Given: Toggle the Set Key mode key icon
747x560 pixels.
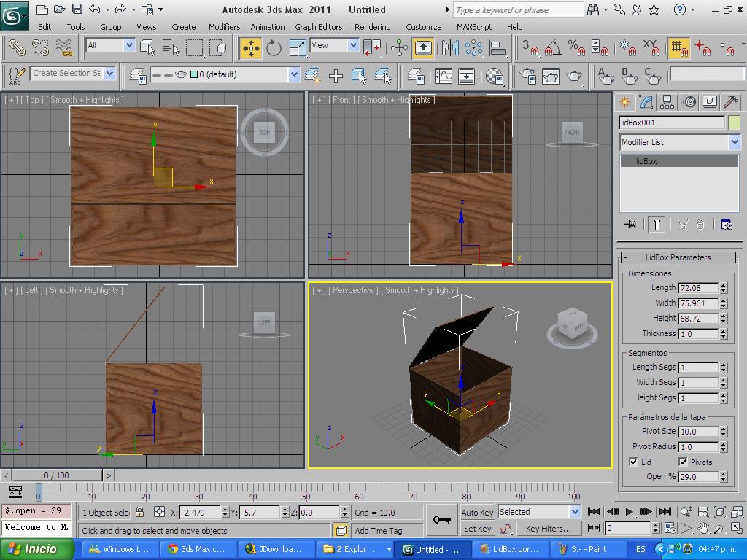Looking at the screenshot, I should [x=441, y=519].
